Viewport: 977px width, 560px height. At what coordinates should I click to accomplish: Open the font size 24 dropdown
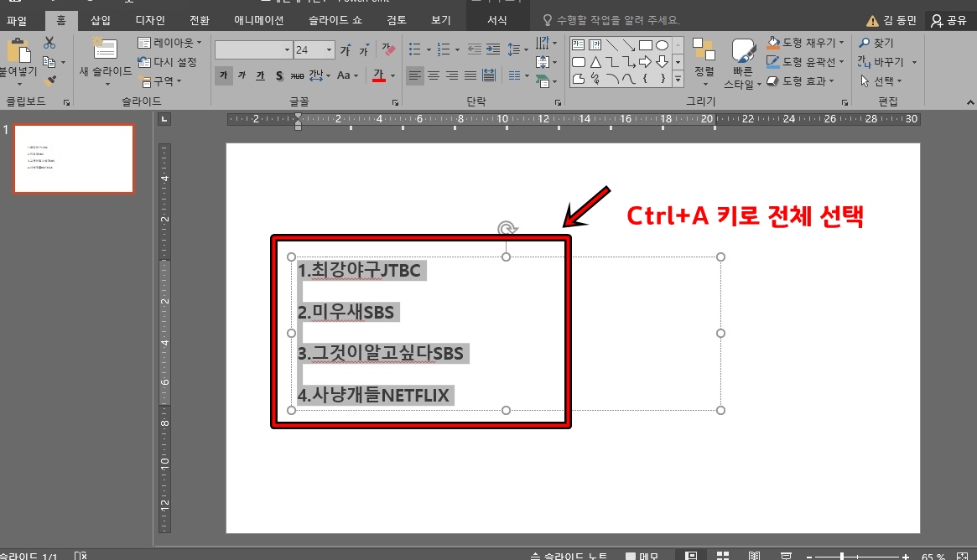coord(329,49)
